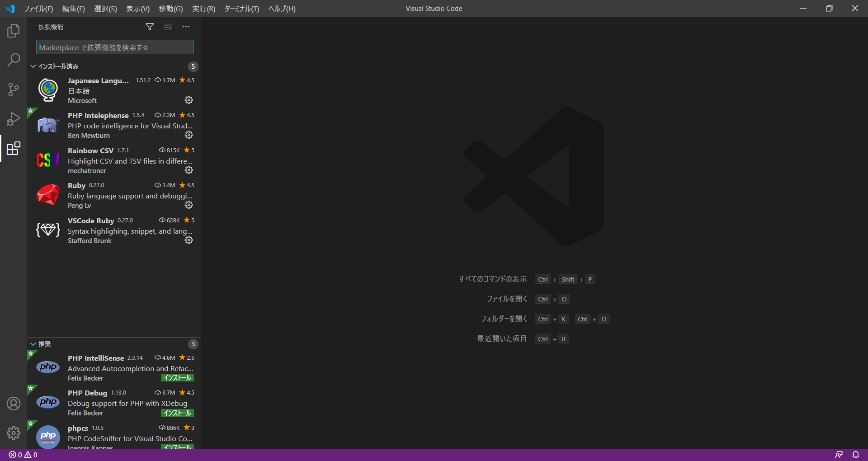Image resolution: width=868 pixels, height=461 pixels.
Task: Select the Rainbow CSV extension title
Action: click(90, 151)
